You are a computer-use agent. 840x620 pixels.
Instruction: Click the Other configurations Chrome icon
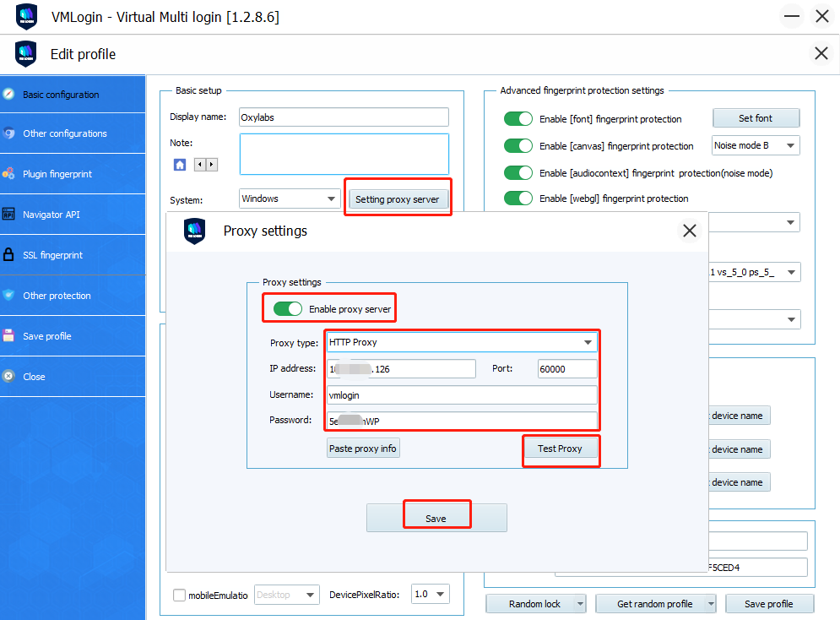pyautogui.click(x=8, y=133)
